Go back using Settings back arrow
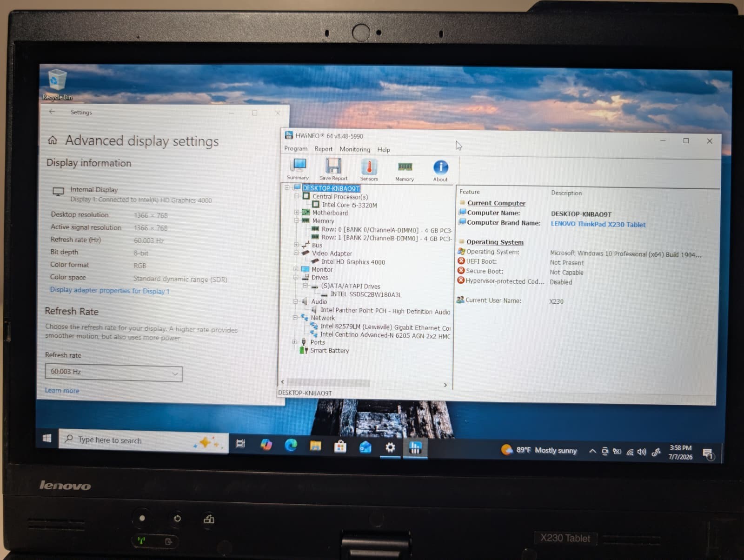This screenshot has height=560, width=744. tap(52, 112)
